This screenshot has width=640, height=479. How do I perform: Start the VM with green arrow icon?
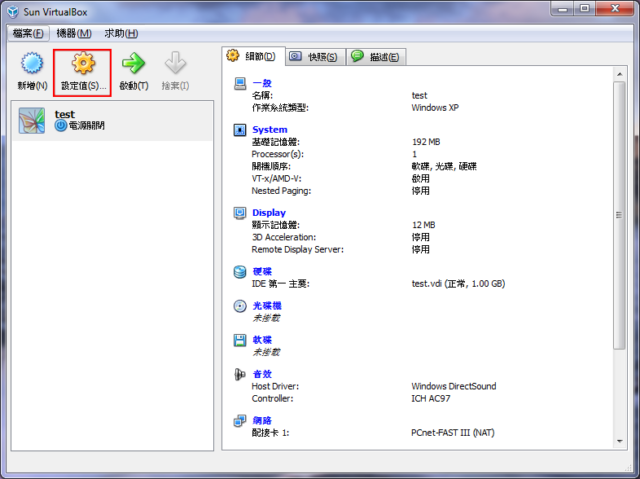coord(133,63)
